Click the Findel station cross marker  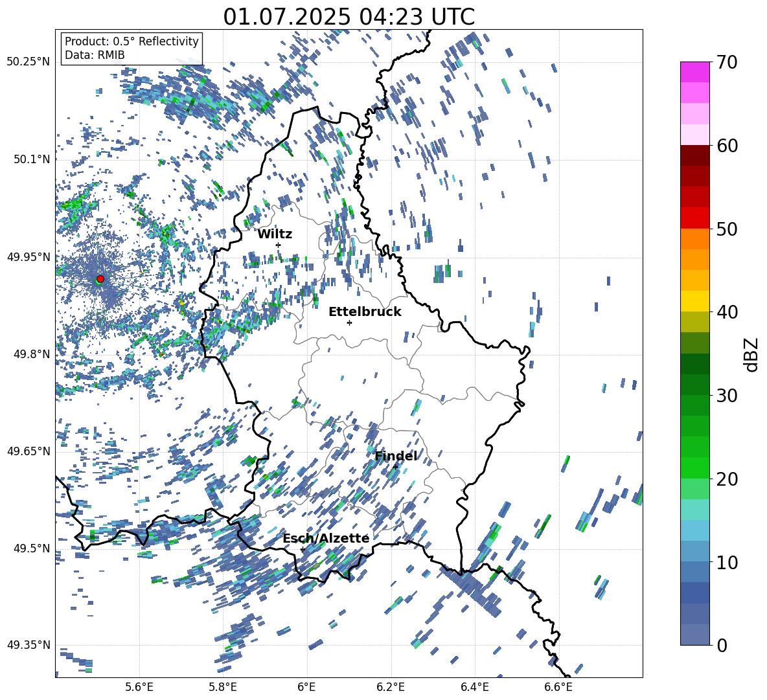(395, 467)
